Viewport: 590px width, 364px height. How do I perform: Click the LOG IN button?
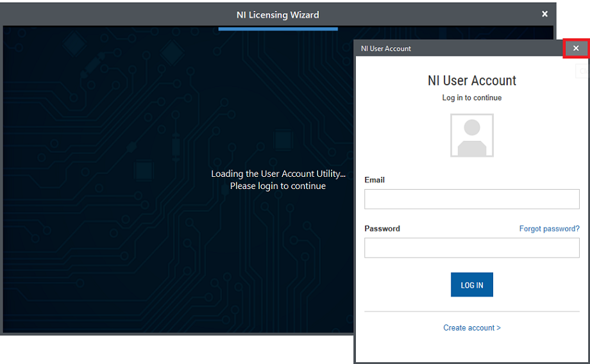tap(472, 285)
